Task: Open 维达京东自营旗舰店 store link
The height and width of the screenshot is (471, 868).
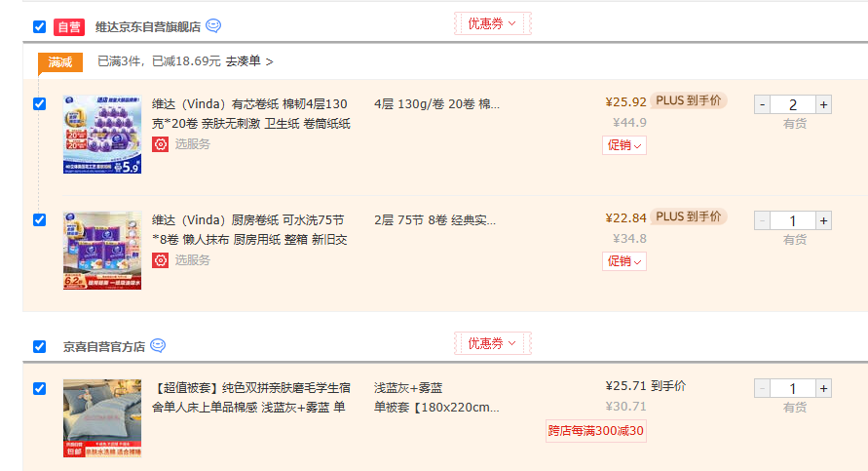Action: click(x=148, y=27)
